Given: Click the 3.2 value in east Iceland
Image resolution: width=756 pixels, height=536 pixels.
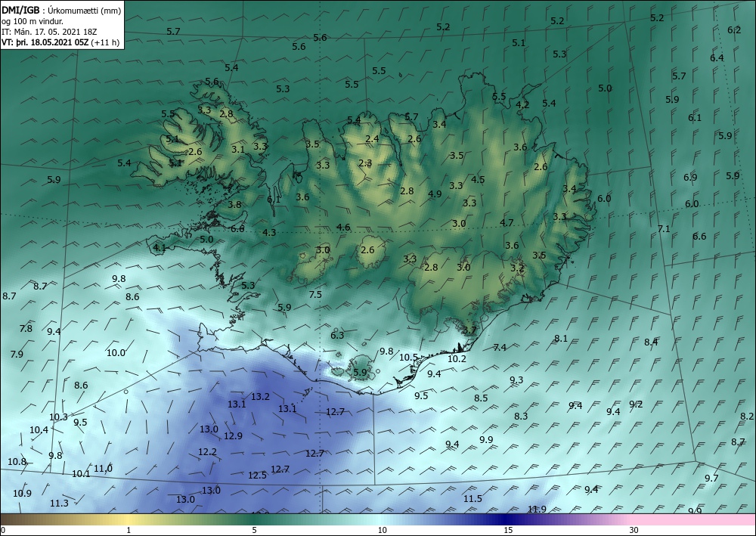Looking at the screenshot, I should [x=517, y=268].
